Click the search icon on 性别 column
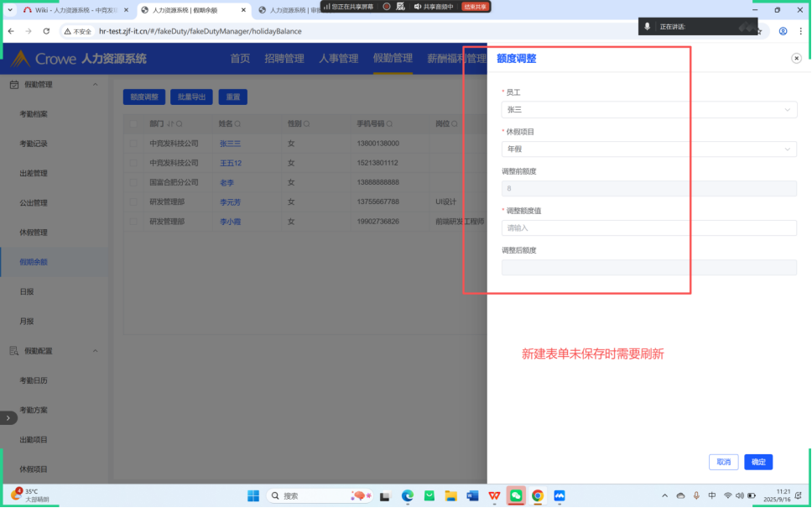 (x=306, y=124)
